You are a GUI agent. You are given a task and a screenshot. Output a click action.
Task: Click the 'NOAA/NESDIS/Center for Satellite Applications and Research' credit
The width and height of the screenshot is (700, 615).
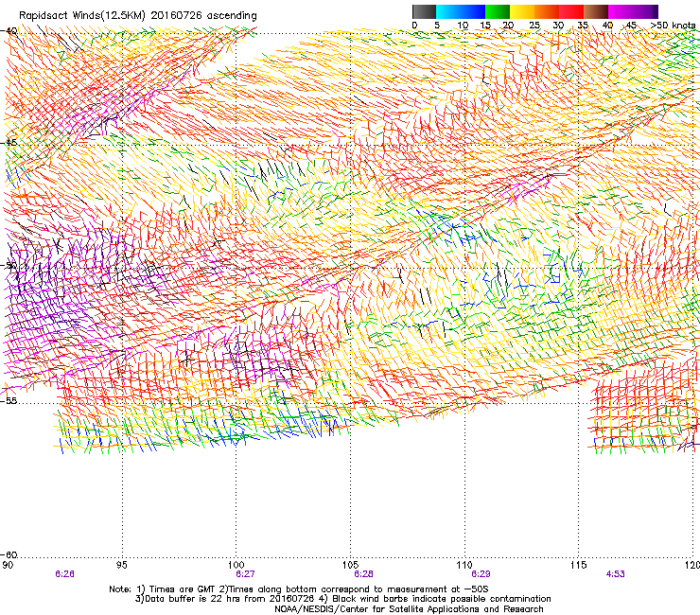point(409,609)
